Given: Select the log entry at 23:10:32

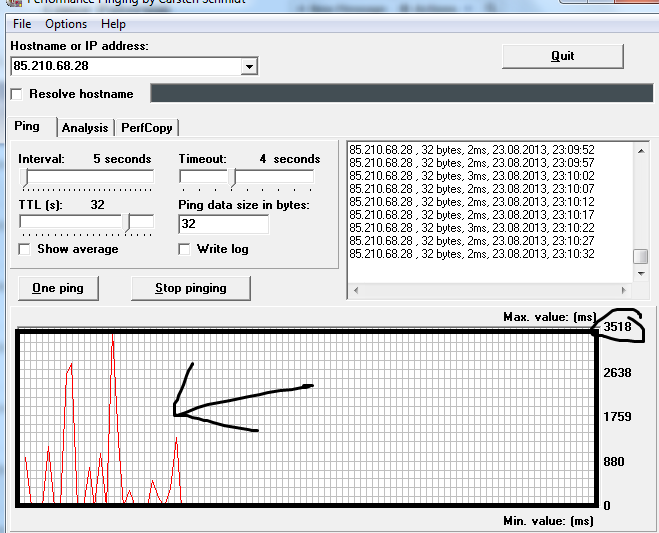Looking at the screenshot, I should tap(472, 254).
